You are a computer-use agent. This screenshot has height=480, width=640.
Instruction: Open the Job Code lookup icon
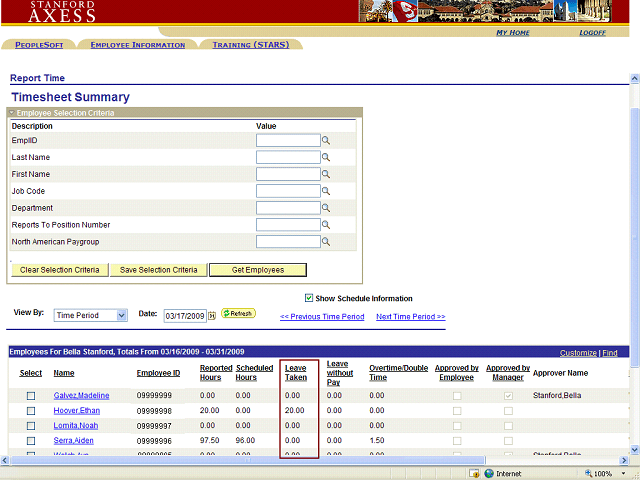[325, 191]
